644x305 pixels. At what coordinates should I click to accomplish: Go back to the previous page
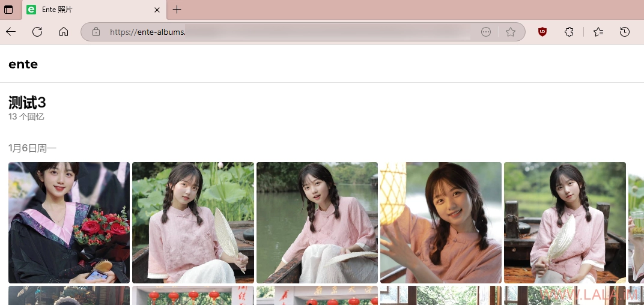[11, 32]
